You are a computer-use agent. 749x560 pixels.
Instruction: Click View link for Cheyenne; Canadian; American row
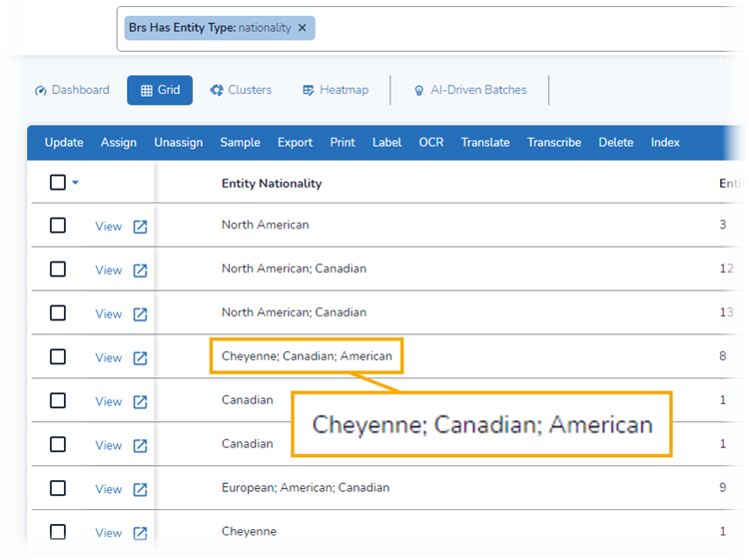pyautogui.click(x=109, y=357)
